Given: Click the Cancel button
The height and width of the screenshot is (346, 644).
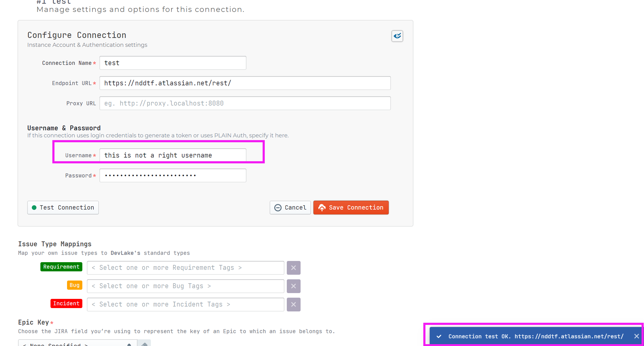Looking at the screenshot, I should (290, 208).
